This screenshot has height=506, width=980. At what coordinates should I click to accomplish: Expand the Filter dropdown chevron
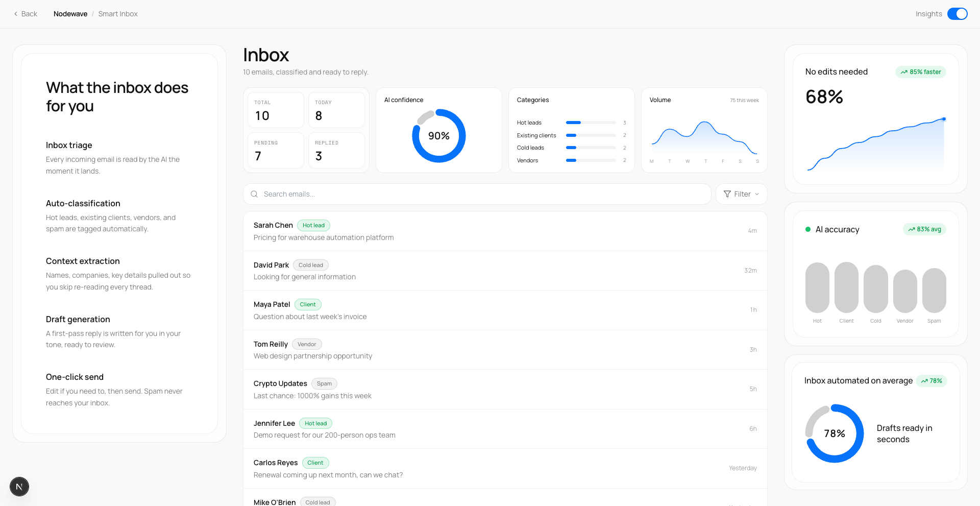[757, 194]
